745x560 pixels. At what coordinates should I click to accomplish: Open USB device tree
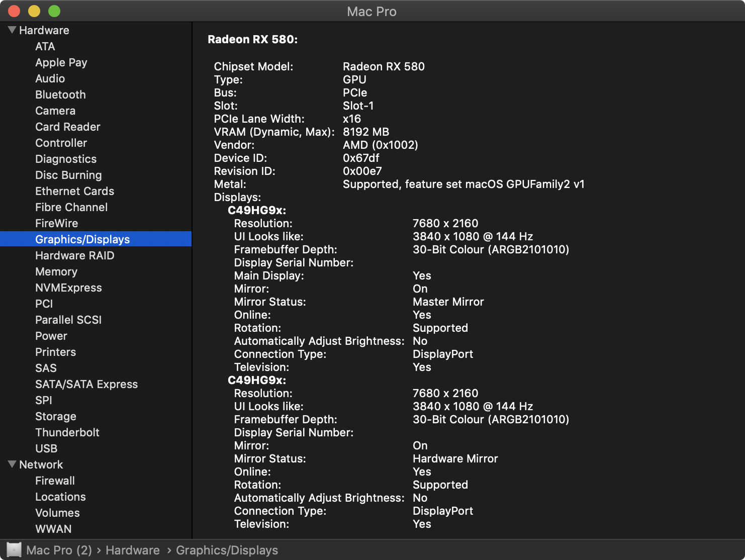(x=46, y=448)
